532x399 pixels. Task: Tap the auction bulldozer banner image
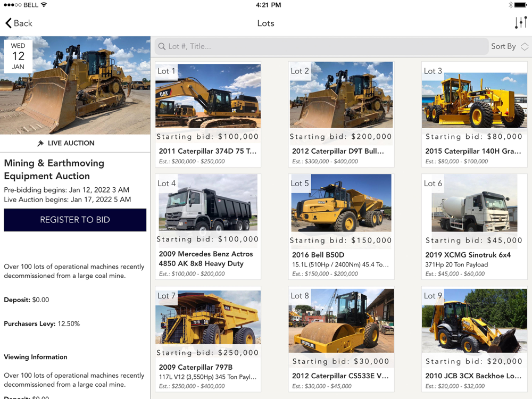pyautogui.click(x=75, y=86)
